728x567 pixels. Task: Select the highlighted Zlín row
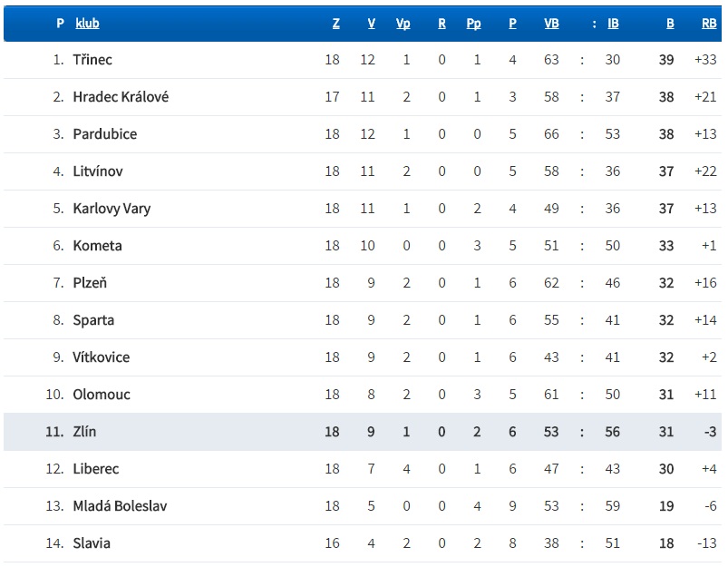click(x=84, y=432)
